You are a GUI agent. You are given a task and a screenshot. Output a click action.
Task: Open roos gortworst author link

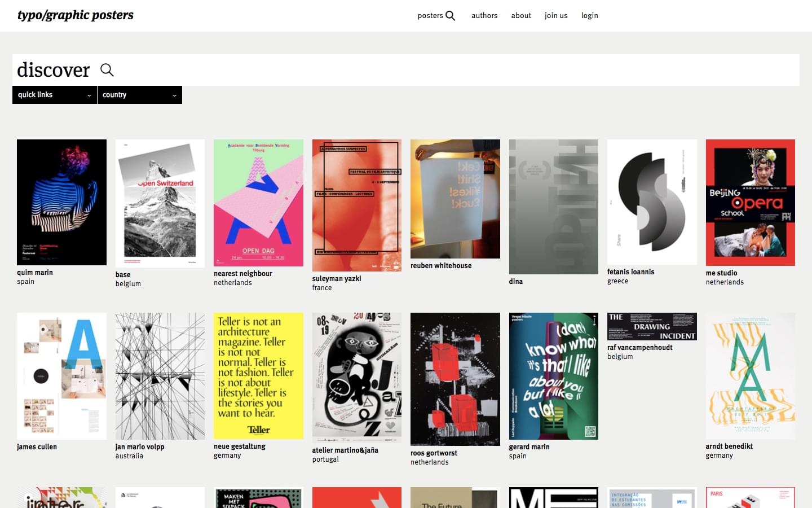(434, 453)
